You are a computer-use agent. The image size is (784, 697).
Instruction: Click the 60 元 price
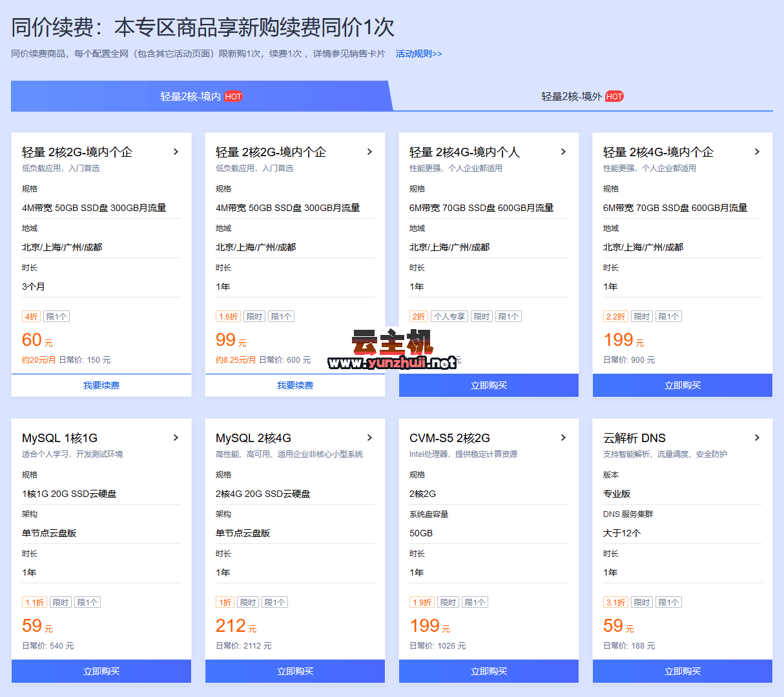(37, 340)
